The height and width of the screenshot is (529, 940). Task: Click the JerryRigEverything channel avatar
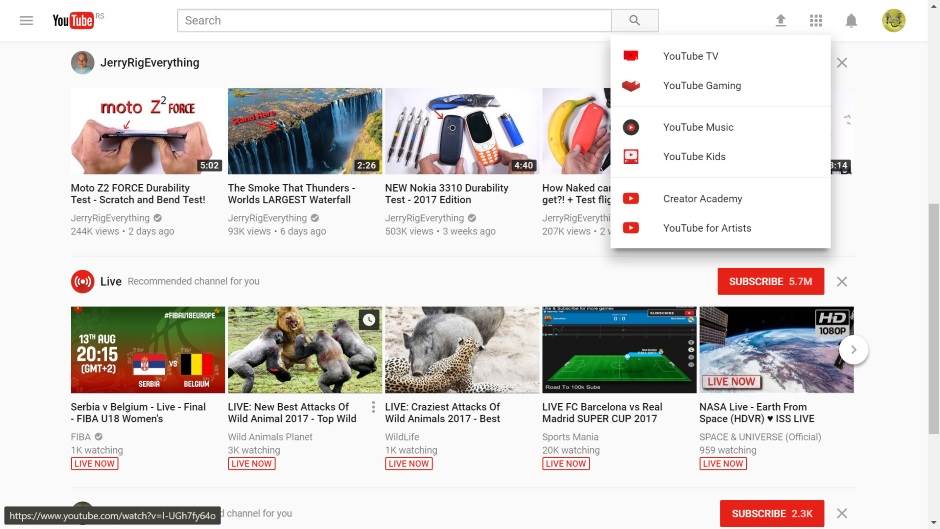[82, 63]
